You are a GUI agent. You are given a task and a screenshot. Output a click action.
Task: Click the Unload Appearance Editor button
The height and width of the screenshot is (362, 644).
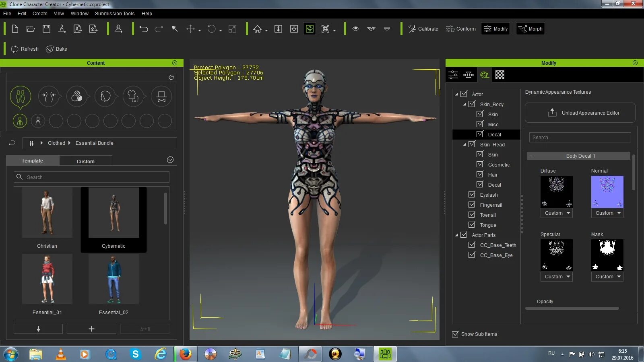(580, 113)
